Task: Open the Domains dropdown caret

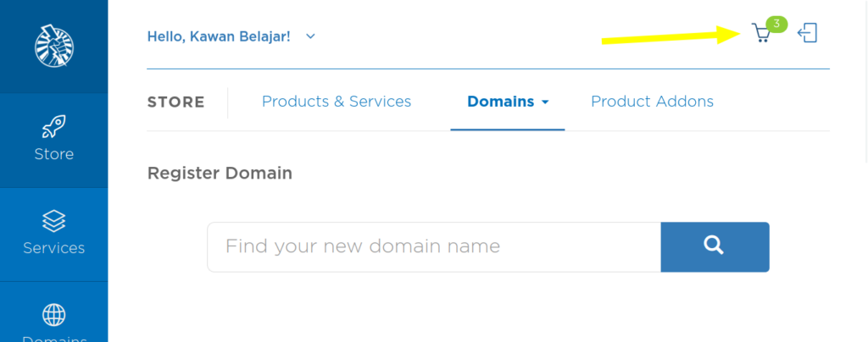Action: pyautogui.click(x=545, y=102)
